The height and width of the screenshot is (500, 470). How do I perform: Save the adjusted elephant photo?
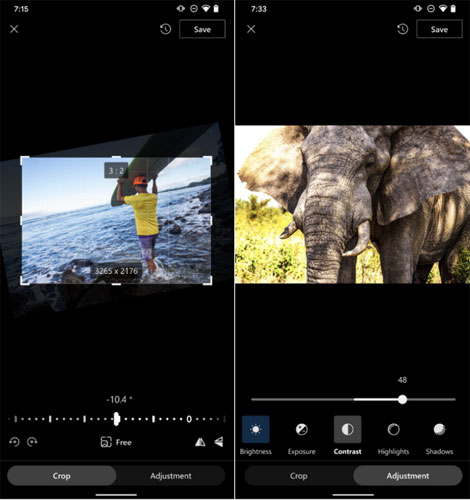[x=439, y=29]
